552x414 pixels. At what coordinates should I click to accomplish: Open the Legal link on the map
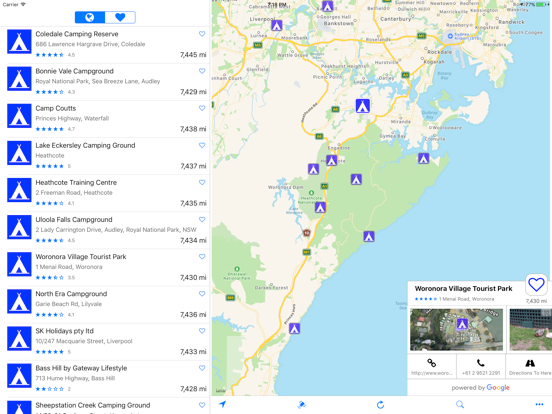[220, 391]
